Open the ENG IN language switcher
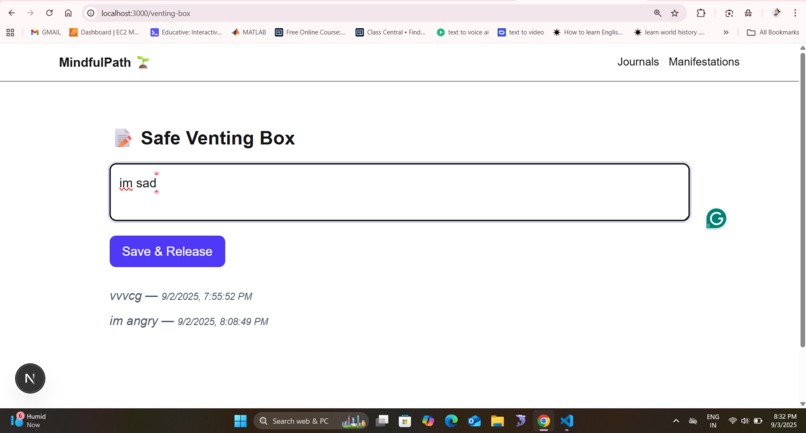 coord(713,421)
